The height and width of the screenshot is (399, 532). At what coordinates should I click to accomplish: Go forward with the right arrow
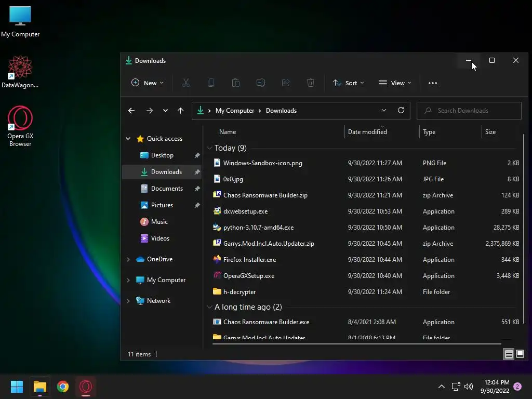click(149, 111)
